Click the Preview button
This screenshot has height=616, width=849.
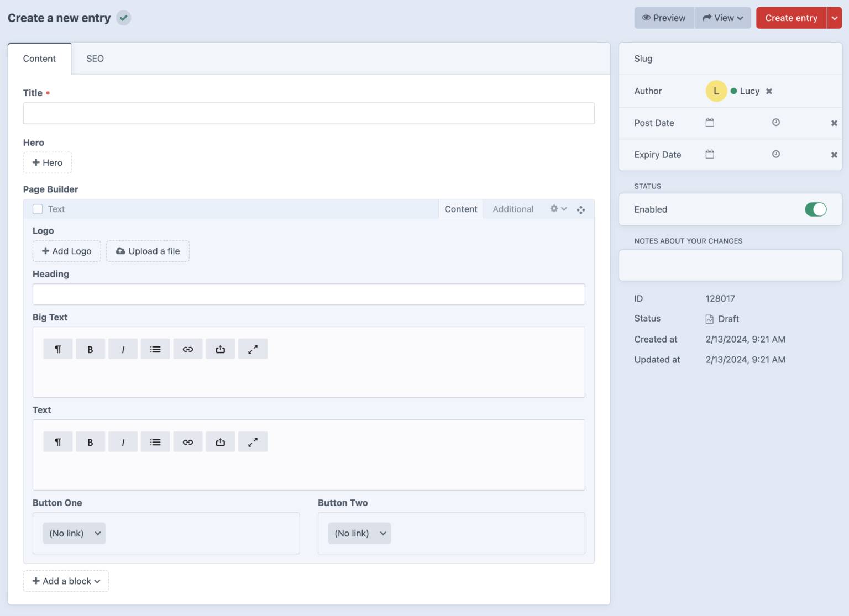point(664,18)
